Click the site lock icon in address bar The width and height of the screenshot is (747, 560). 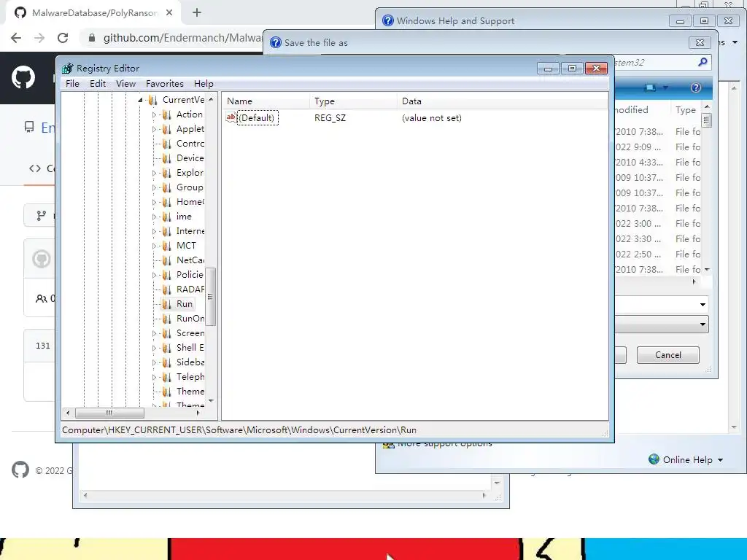point(92,38)
